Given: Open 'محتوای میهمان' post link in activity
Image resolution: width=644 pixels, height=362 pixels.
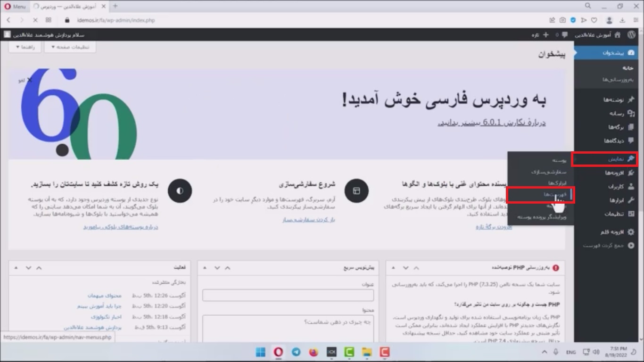Looking at the screenshot, I should (x=104, y=296).
